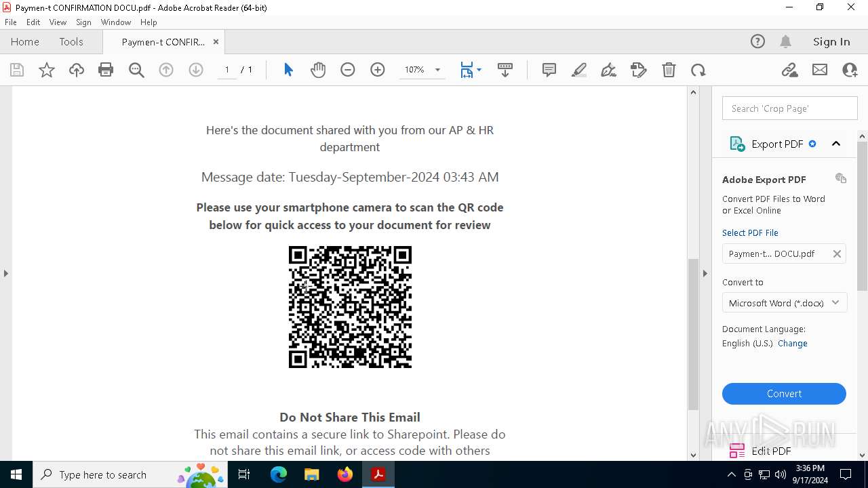Zoom out with the minus icon
The height and width of the screenshot is (488, 868).
(x=348, y=70)
